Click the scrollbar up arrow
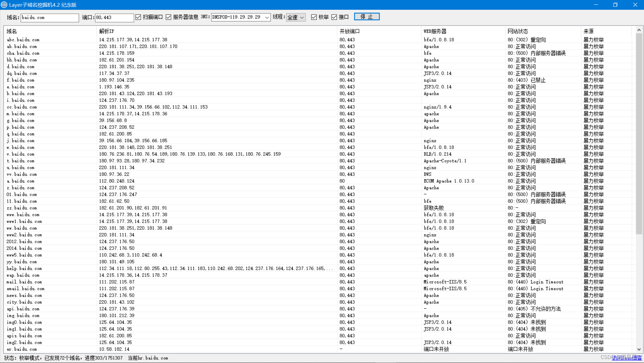Image resolution: width=644 pixels, height=363 pixels. coord(639,30)
